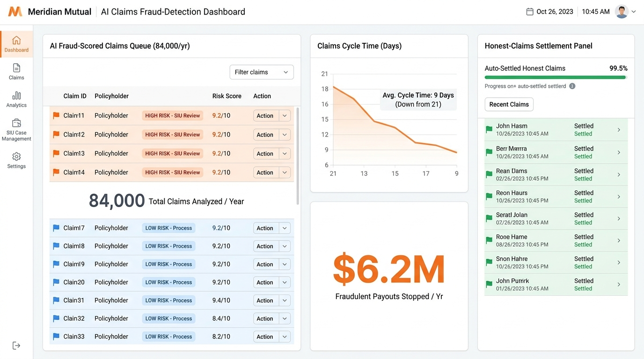The width and height of the screenshot is (644, 359).
Task: Click green flag next to Rone Hame
Action: click(489, 240)
